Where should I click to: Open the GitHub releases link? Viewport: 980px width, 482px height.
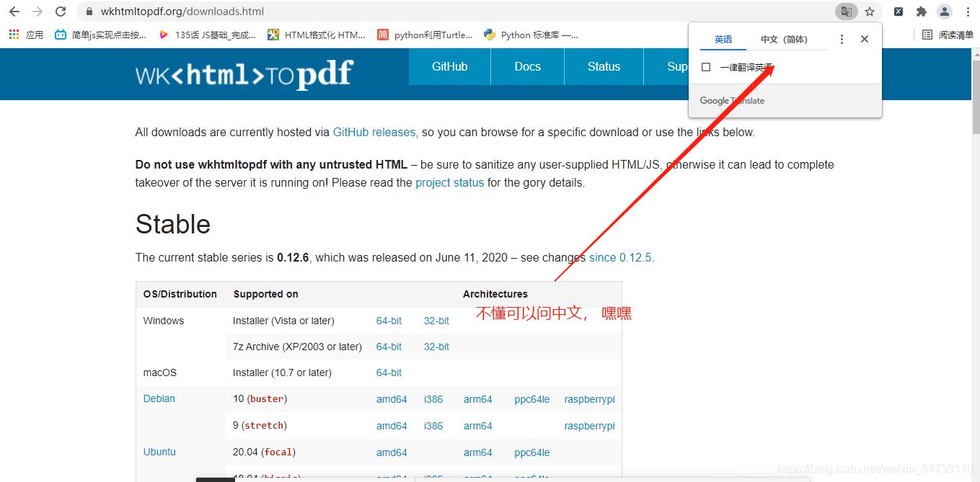[374, 132]
